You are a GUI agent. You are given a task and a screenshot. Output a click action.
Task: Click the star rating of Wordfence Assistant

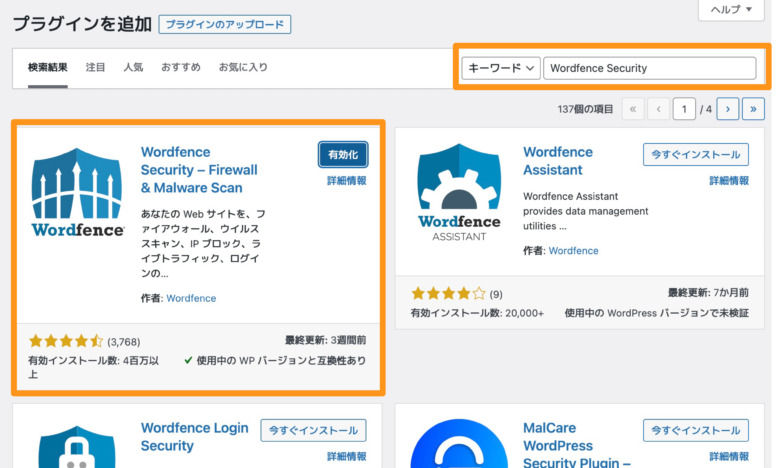point(448,293)
